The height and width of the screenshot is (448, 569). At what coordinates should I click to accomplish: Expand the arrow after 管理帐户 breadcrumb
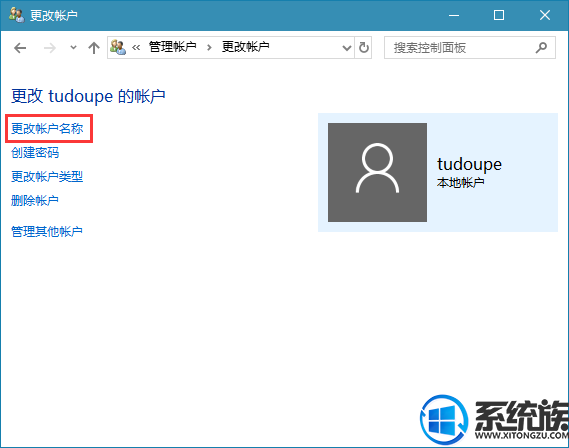point(209,48)
